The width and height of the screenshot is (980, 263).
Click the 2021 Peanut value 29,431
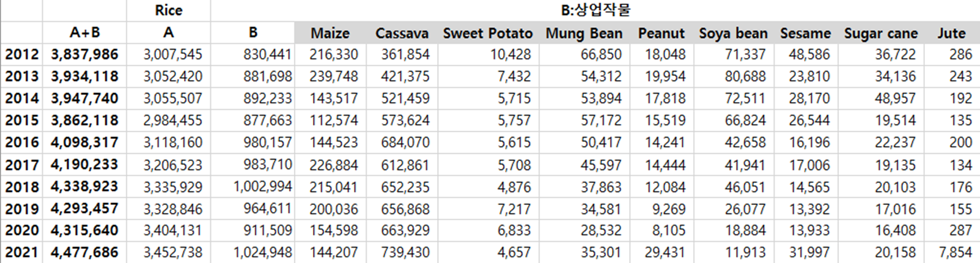(x=661, y=253)
